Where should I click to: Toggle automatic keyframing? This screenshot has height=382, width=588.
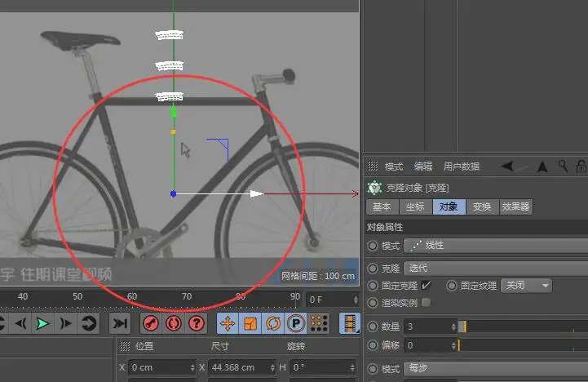point(173,323)
